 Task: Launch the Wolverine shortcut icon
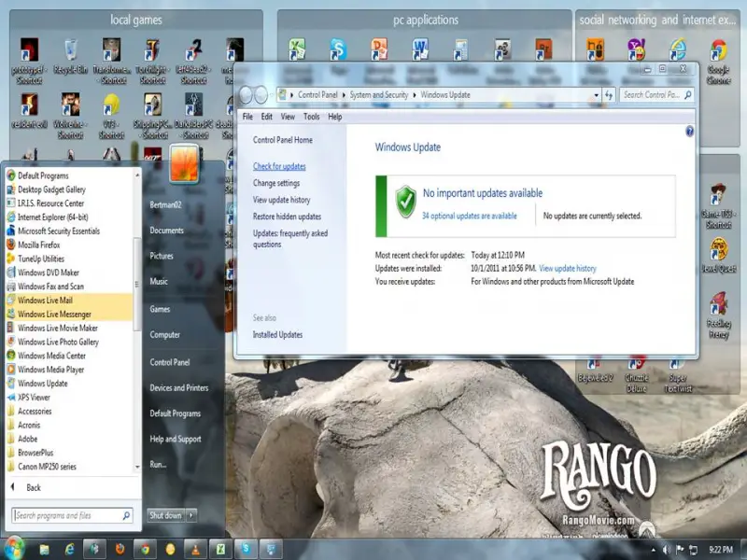click(71, 116)
